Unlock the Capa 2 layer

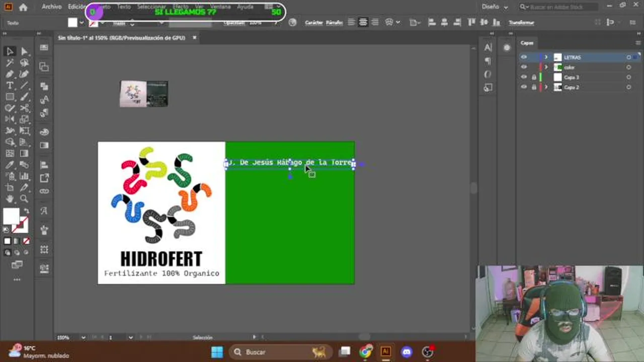534,87
